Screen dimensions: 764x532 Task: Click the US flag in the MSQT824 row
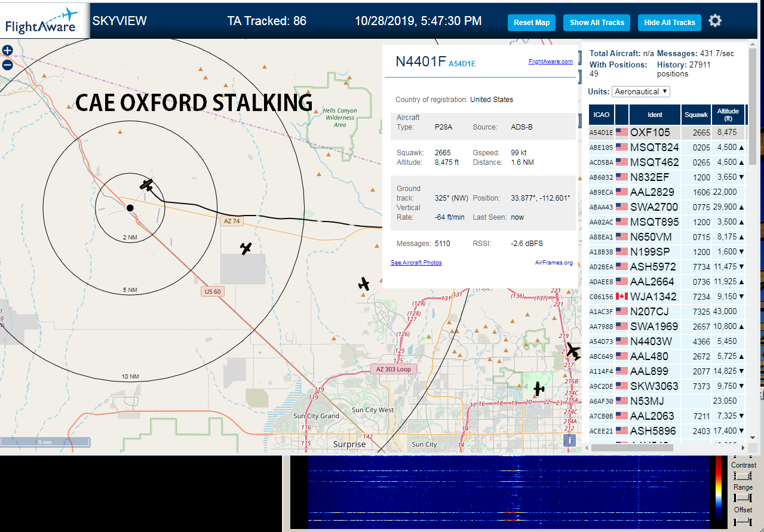click(622, 147)
